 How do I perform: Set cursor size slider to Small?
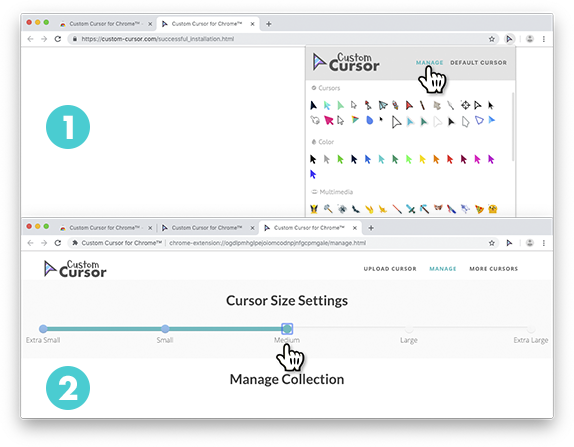pyautogui.click(x=165, y=328)
